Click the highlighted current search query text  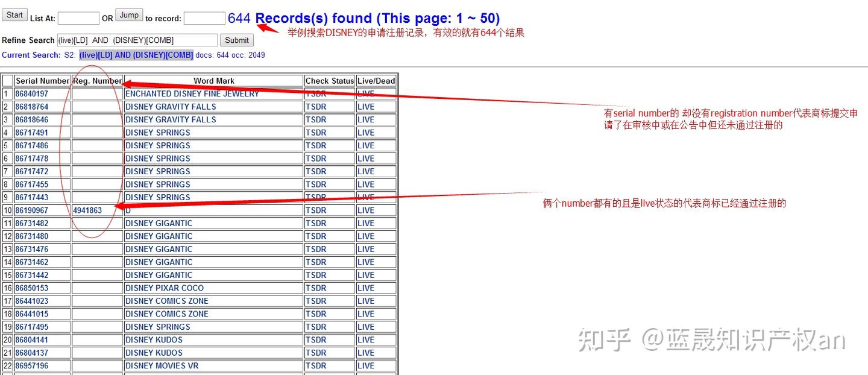tap(136, 55)
